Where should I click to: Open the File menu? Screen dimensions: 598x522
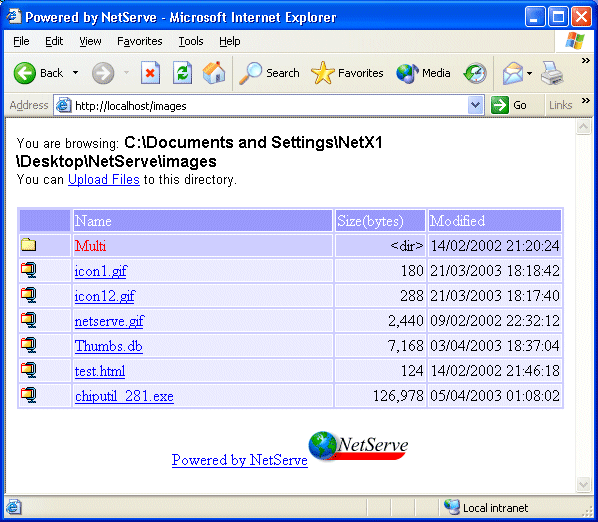[x=21, y=41]
